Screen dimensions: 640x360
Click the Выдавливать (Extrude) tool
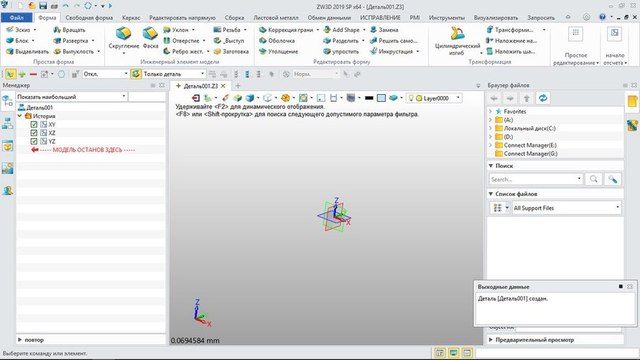27,51
